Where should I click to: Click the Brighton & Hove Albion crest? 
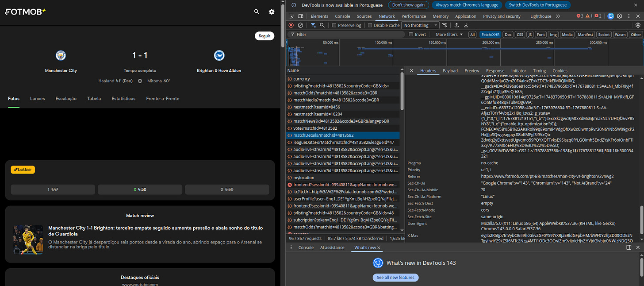[219, 55]
